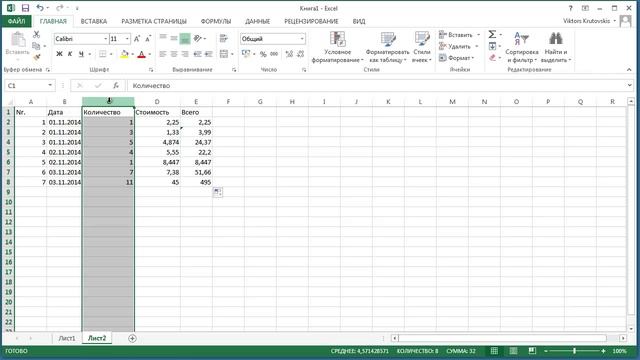Apply the red font color A
Image resolution: width=640 pixels, height=360 pixels.
point(141,54)
